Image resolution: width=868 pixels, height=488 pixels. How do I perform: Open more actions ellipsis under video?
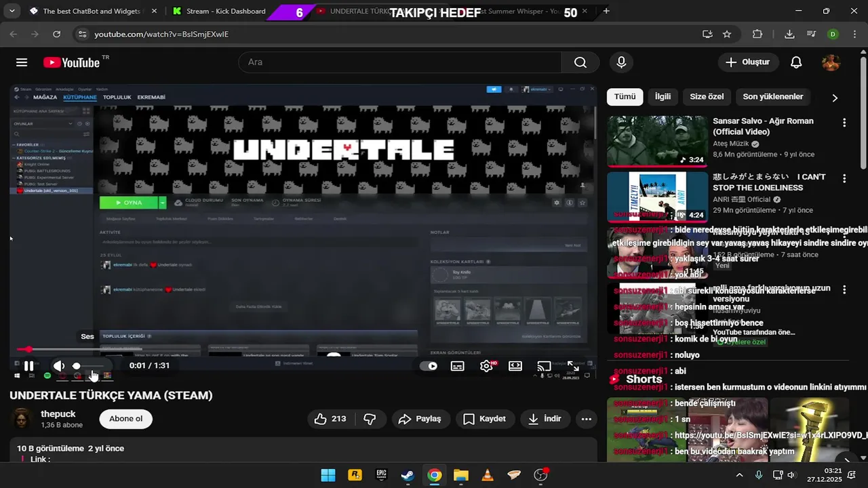pos(587,419)
